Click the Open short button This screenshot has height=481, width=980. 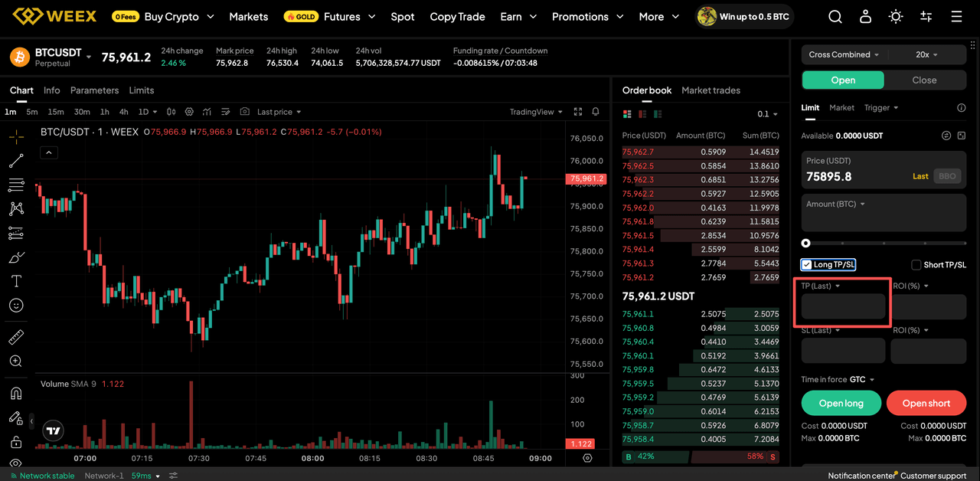(926, 403)
